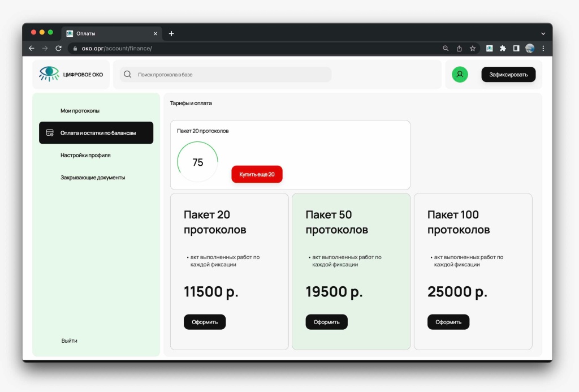Click Оформить for Пакет 100 протоколов
The height and width of the screenshot is (392, 579).
pos(448,322)
